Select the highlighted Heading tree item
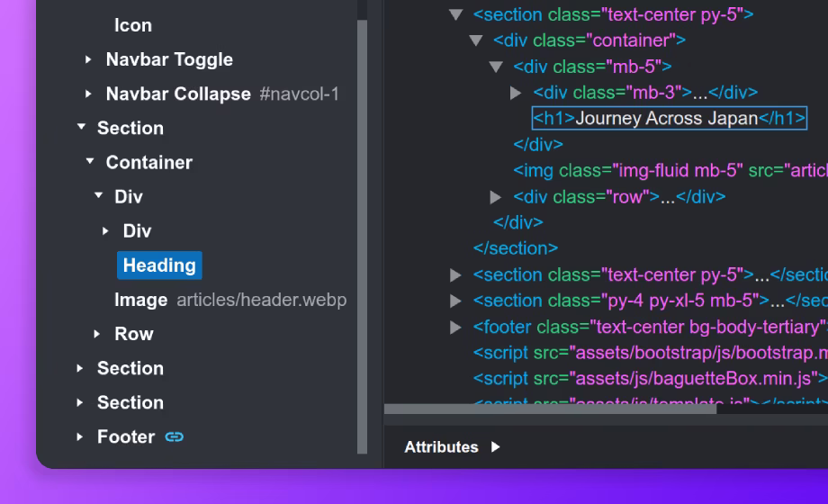Screen dimensions: 828x504 tap(159, 265)
